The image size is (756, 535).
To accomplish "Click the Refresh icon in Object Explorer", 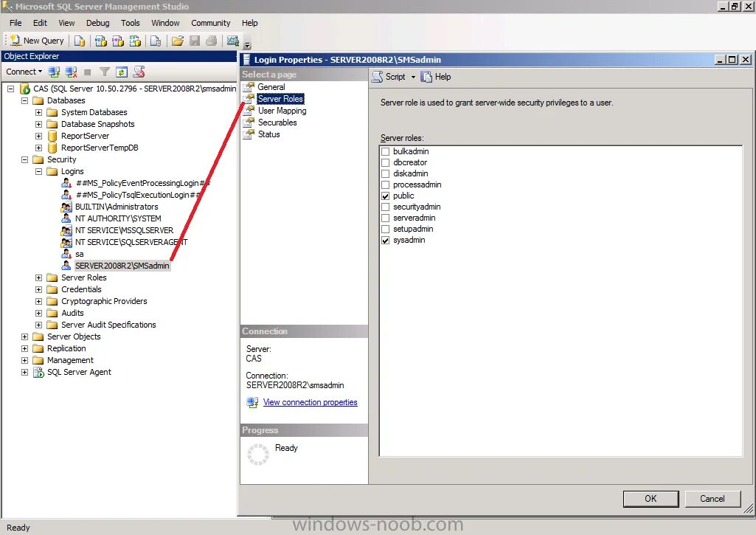I will click(x=122, y=72).
